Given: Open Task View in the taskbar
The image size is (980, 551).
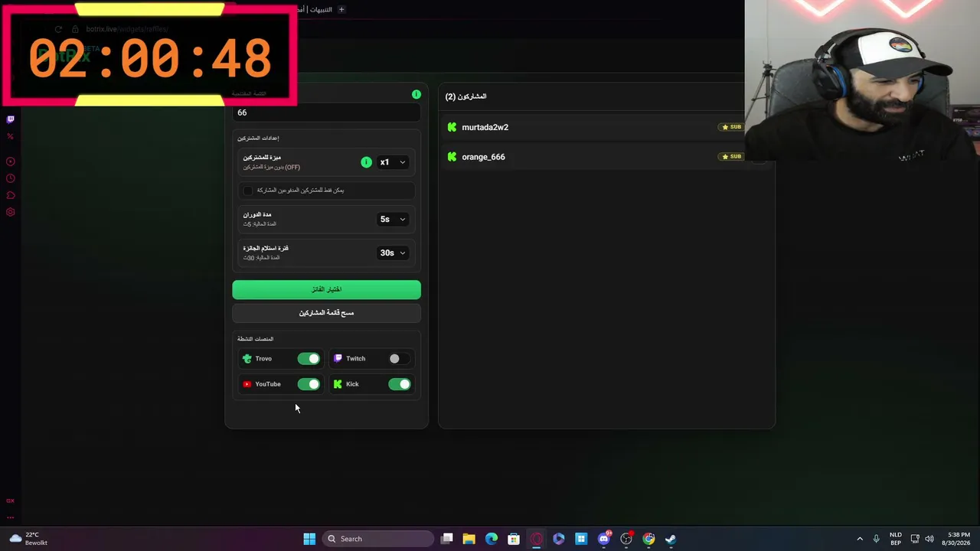Looking at the screenshot, I should [x=447, y=539].
